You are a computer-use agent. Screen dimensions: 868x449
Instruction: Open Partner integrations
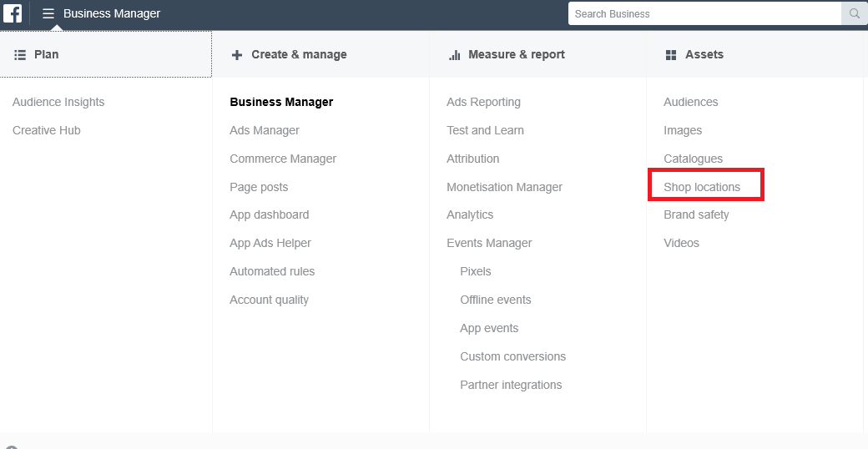(x=511, y=385)
